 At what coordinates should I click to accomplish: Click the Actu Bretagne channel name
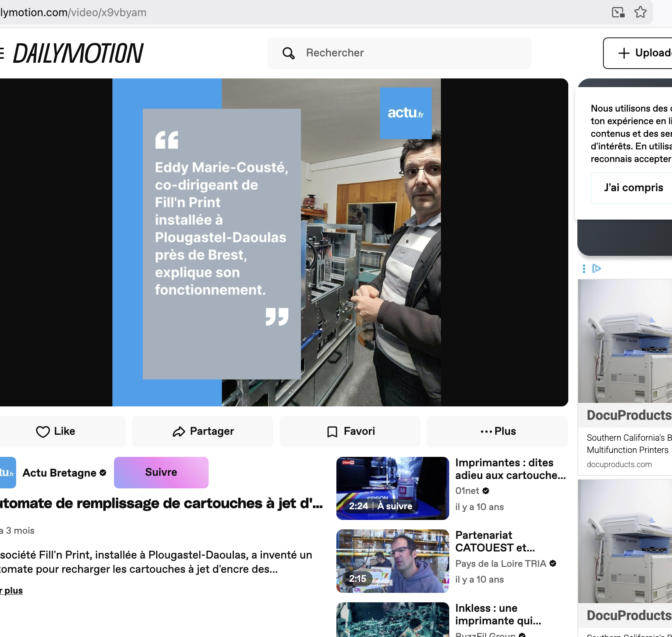pos(59,473)
